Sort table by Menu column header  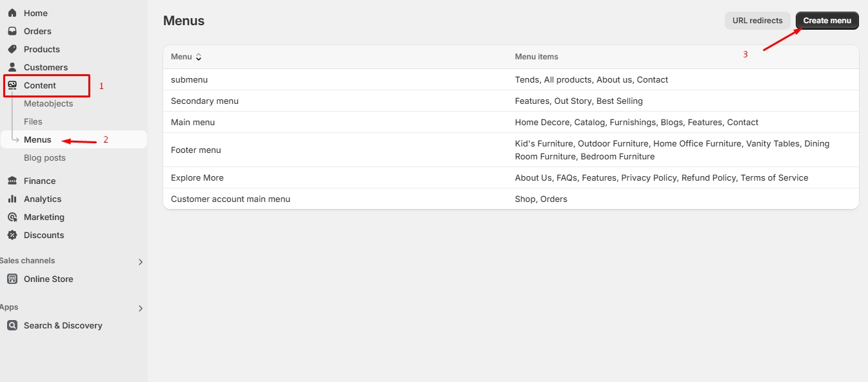pyautogui.click(x=186, y=57)
